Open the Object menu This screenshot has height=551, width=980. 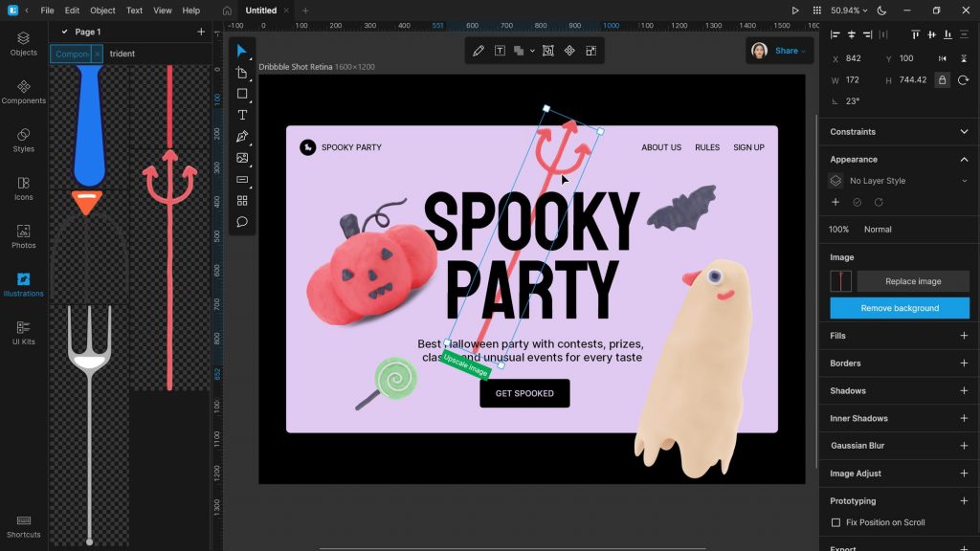tap(102, 11)
